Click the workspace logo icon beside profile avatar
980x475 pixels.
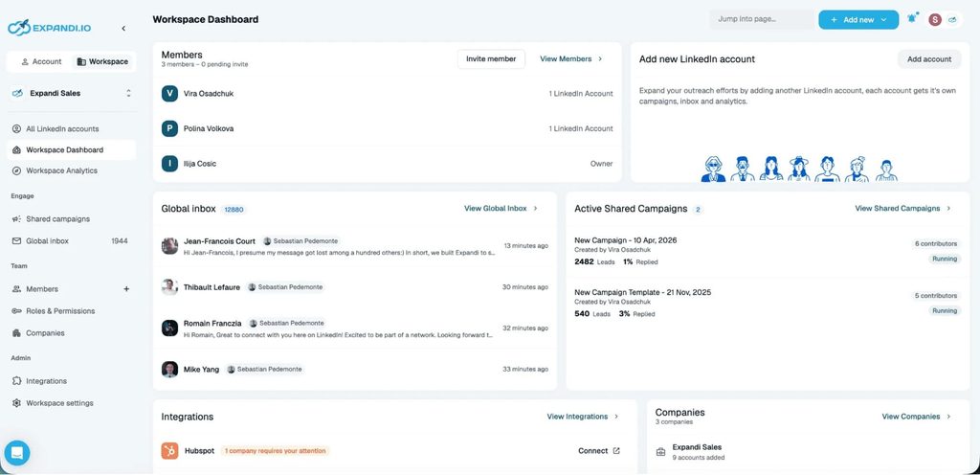click(952, 19)
